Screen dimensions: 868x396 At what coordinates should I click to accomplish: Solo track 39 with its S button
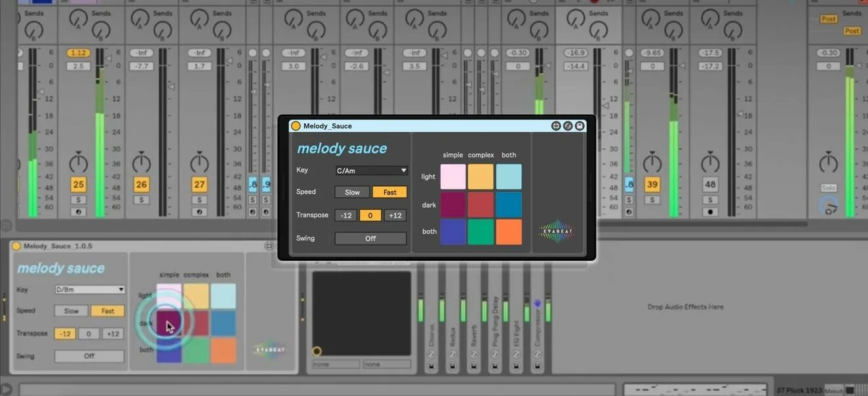652,200
